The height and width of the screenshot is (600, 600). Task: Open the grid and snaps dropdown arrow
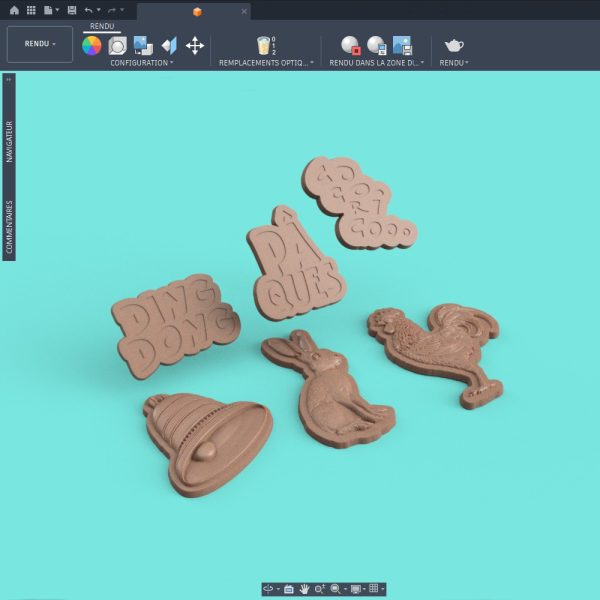[382, 589]
